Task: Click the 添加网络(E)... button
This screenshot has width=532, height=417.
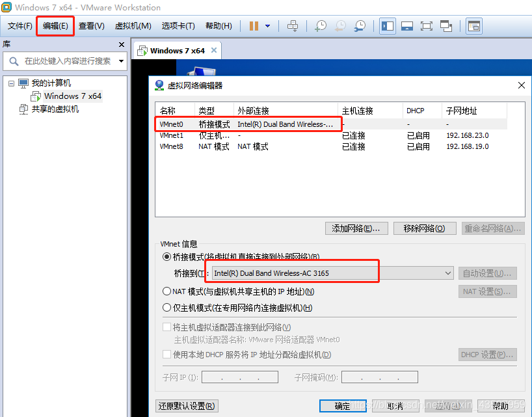Action: 356,228
